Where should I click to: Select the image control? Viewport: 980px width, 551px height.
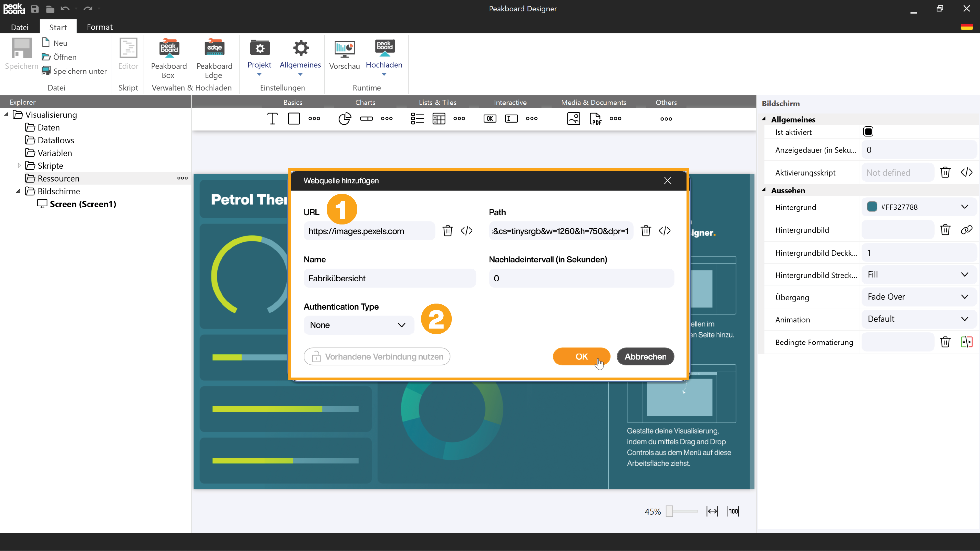pyautogui.click(x=573, y=119)
